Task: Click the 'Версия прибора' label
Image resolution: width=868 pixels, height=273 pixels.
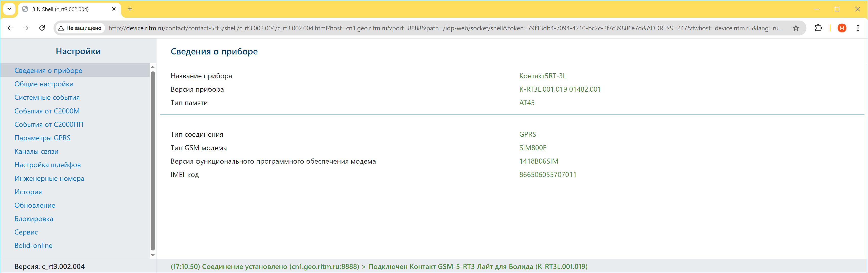Action: (197, 89)
